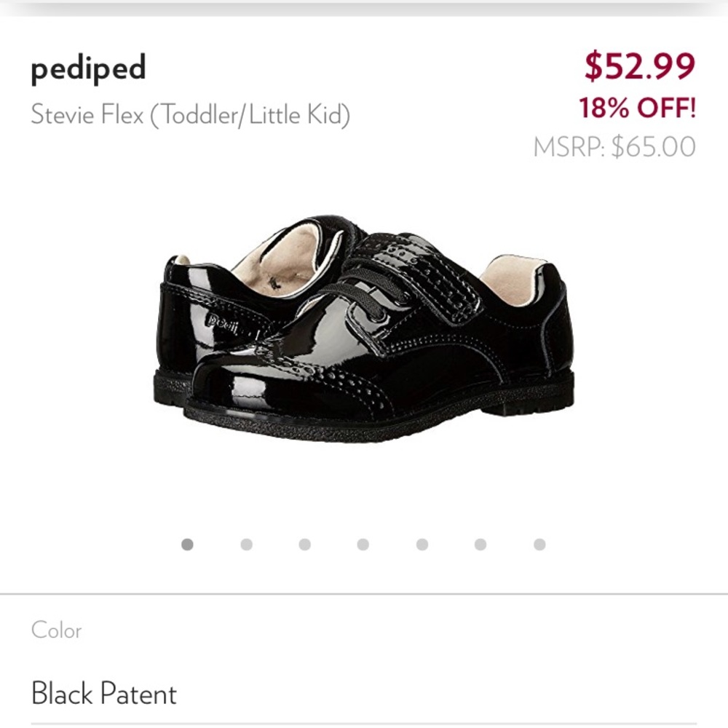Enable the Black Patent variant selection
Screen dimensions: 728x728
point(103,695)
